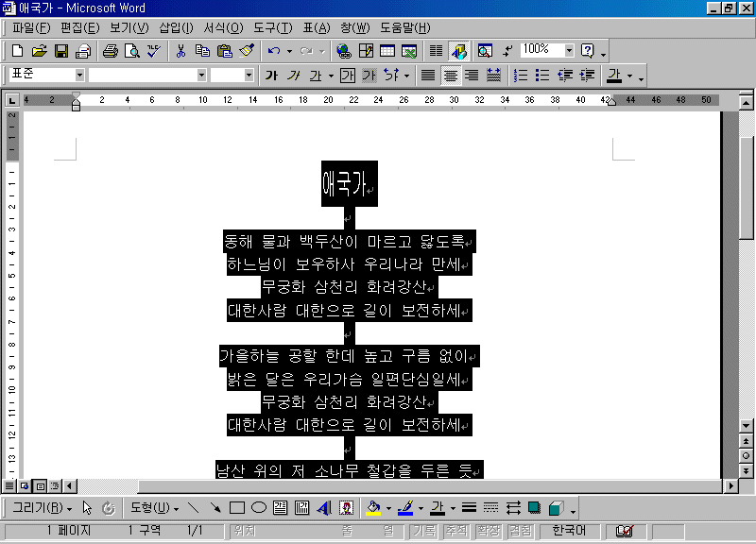Open the underline style dropdown arrow
The width and height of the screenshot is (756, 544).
(x=331, y=76)
